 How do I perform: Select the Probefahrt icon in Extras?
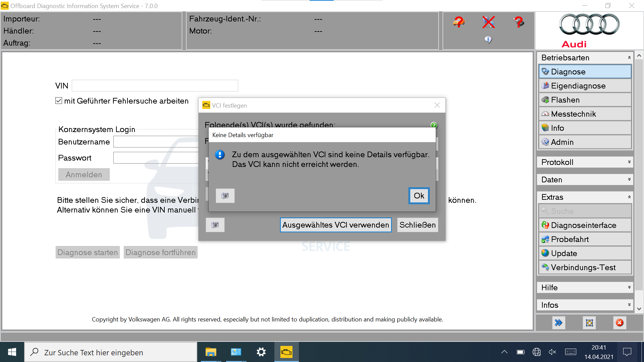coord(544,239)
